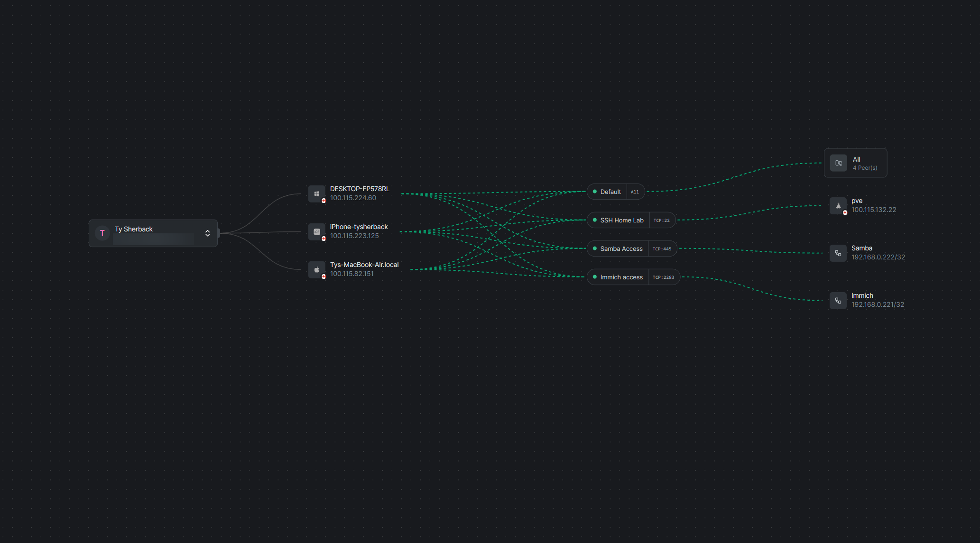
Task: Select the IP address 100.115.82.151
Action: tap(351, 274)
